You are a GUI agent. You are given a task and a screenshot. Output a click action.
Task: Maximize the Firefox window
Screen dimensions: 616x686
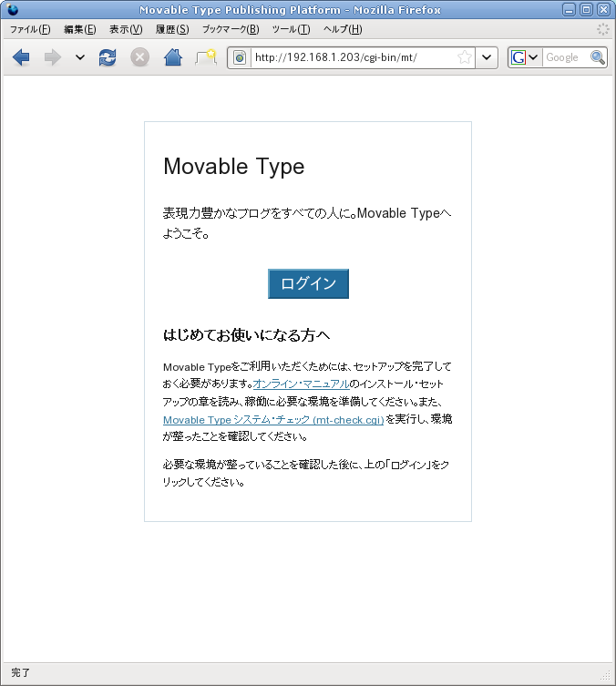(586, 10)
